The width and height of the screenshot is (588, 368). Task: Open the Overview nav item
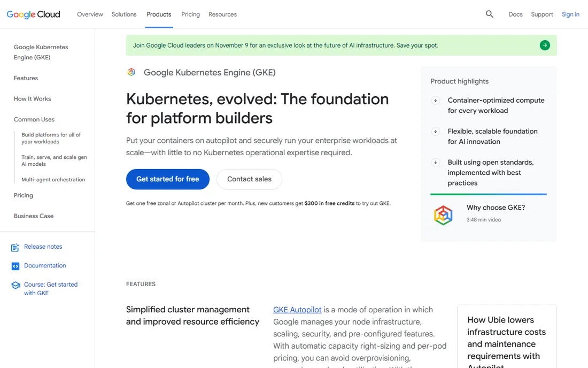[x=90, y=14]
